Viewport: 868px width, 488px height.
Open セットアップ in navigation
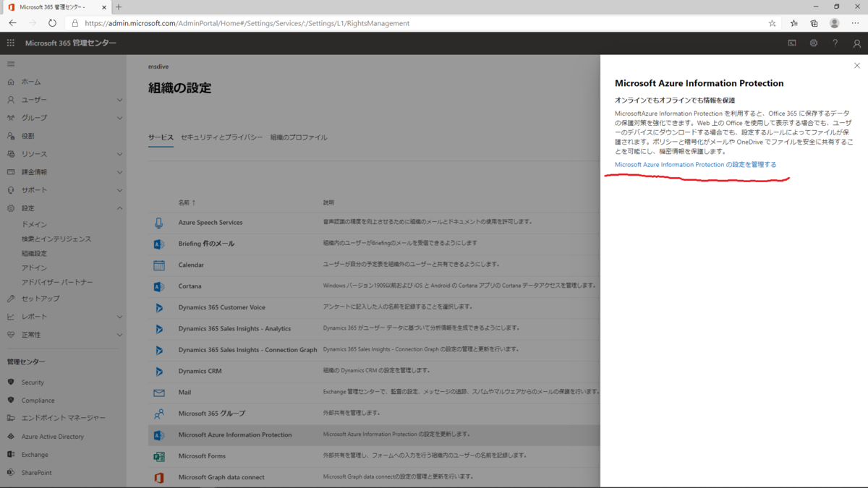[x=41, y=299]
